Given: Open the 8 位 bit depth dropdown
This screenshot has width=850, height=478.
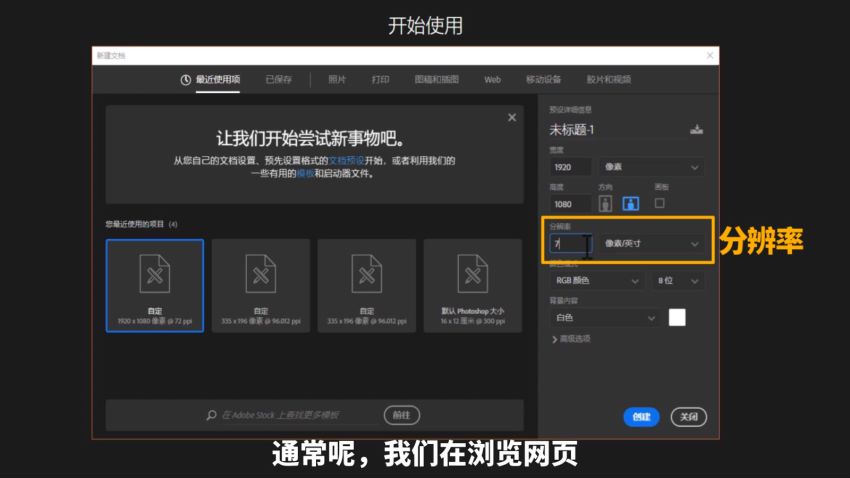Looking at the screenshot, I should (x=678, y=281).
